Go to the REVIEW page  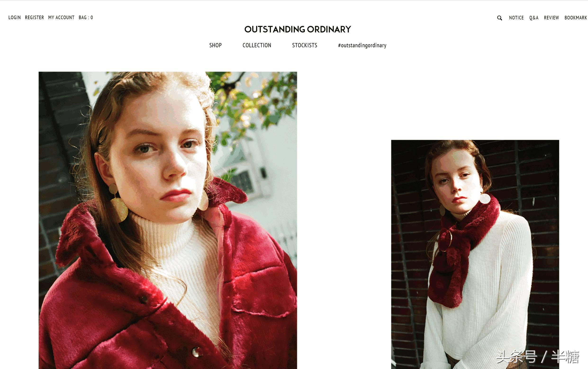coord(551,18)
